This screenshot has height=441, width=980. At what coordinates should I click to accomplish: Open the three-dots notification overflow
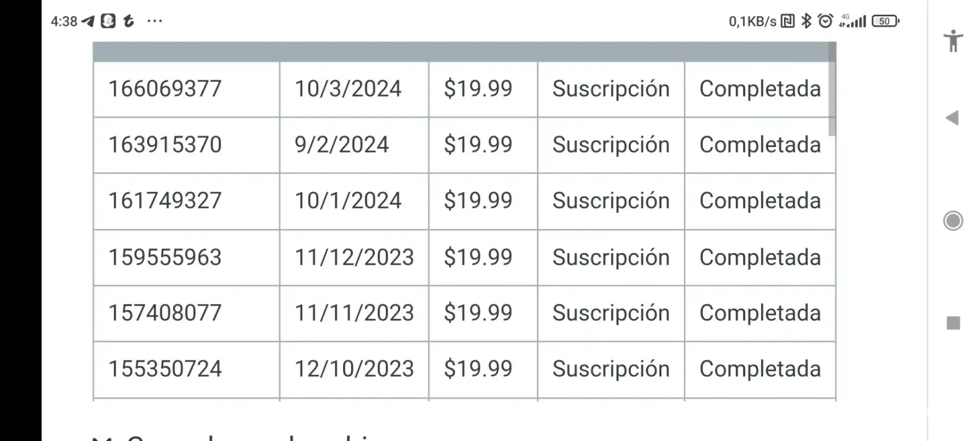pyautogui.click(x=155, y=21)
